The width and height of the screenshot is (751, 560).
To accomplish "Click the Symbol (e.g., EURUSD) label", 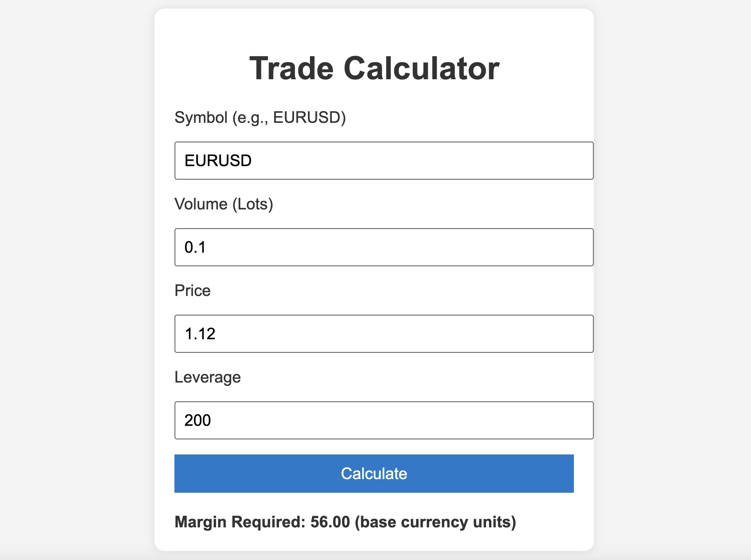I will 260,118.
